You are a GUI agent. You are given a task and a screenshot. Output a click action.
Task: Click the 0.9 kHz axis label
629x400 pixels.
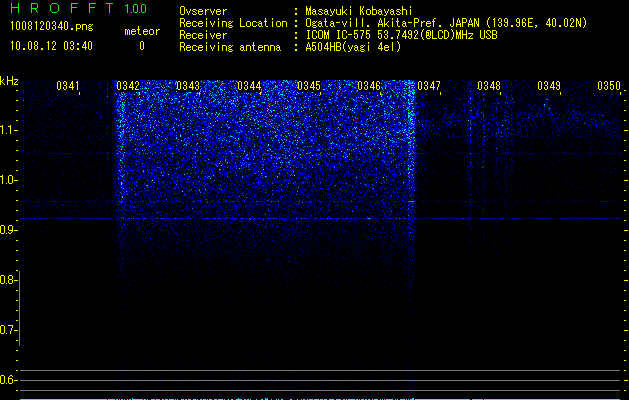point(7,230)
